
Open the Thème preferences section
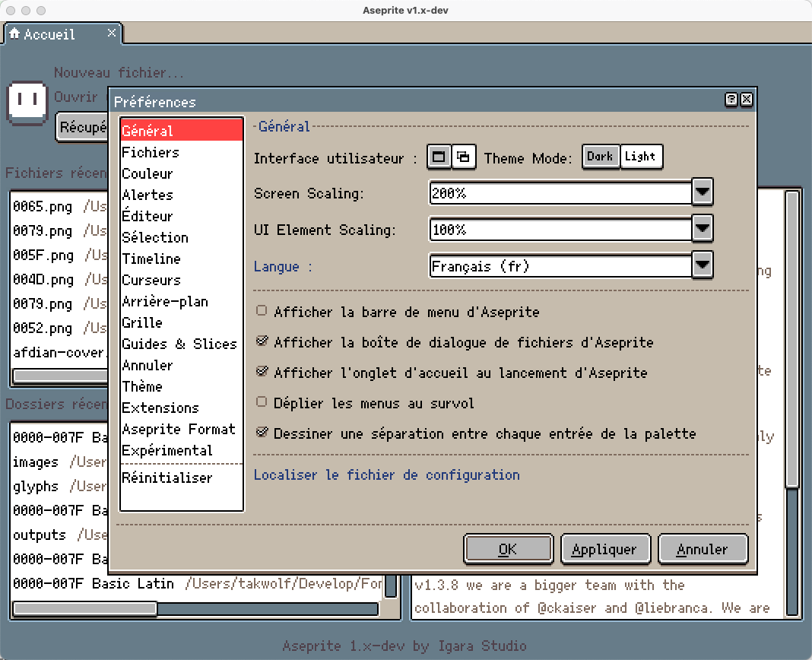181,386
